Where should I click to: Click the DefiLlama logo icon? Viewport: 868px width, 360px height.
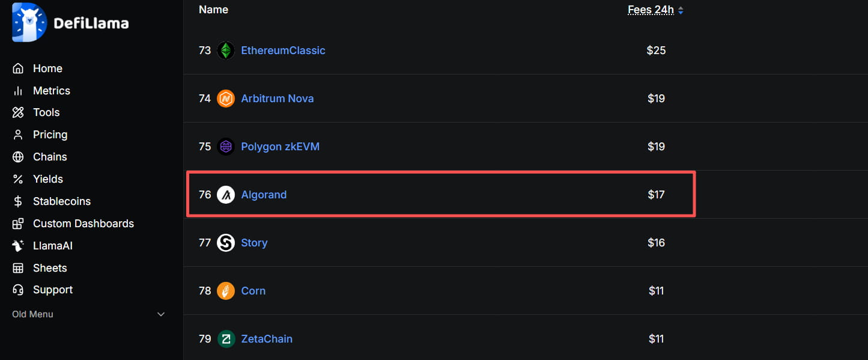tap(29, 23)
